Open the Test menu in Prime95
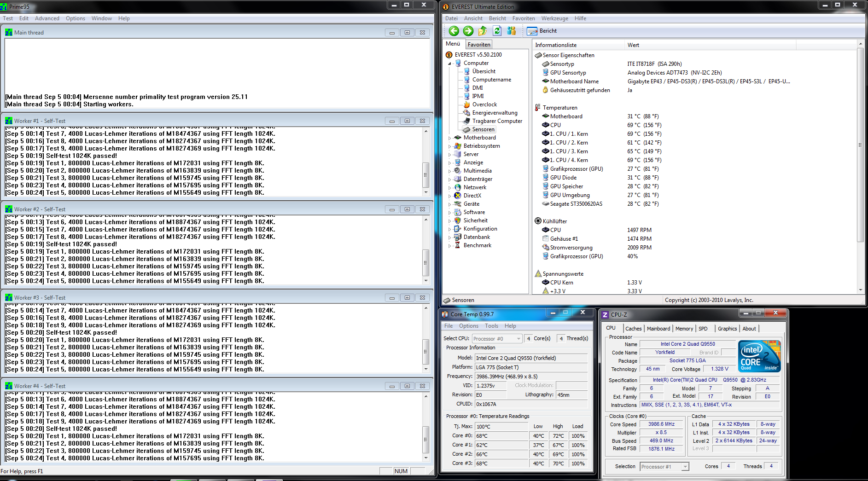The height and width of the screenshot is (481, 868). point(8,18)
